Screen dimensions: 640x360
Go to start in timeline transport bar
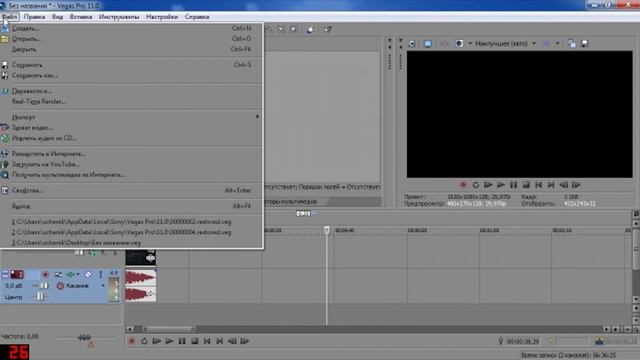[x=207, y=341]
